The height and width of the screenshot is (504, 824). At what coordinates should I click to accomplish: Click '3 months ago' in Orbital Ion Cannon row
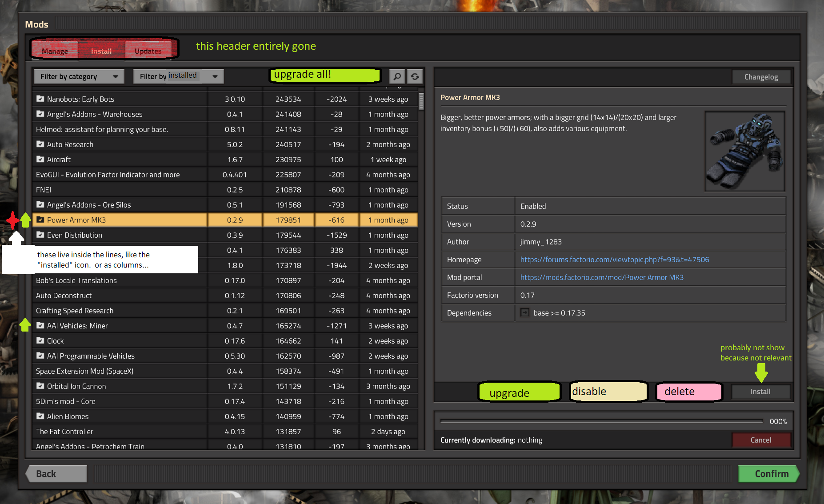point(388,386)
